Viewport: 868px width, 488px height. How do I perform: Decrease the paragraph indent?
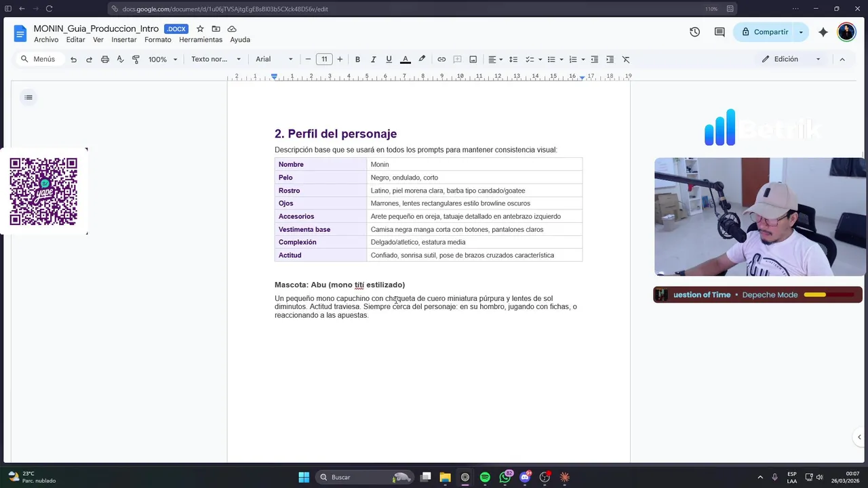point(595,60)
